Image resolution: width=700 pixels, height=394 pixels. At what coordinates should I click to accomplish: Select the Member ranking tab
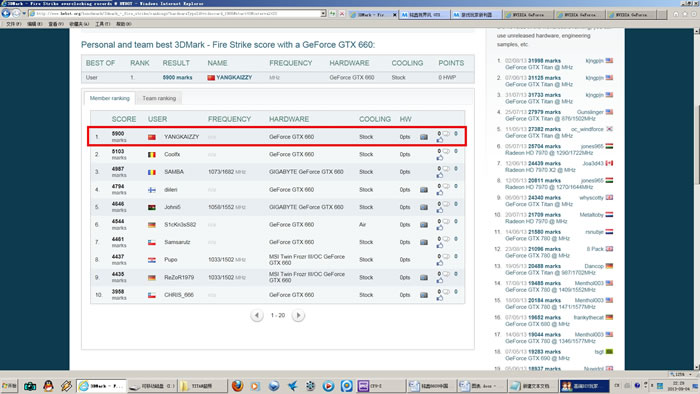click(109, 98)
